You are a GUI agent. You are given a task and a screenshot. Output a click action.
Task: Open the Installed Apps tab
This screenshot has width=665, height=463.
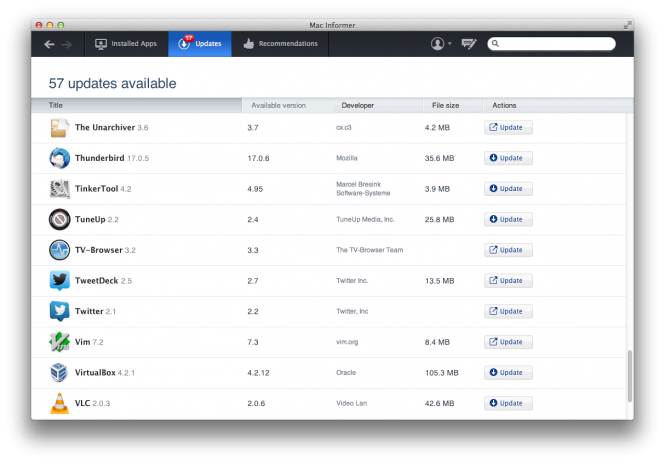click(126, 44)
